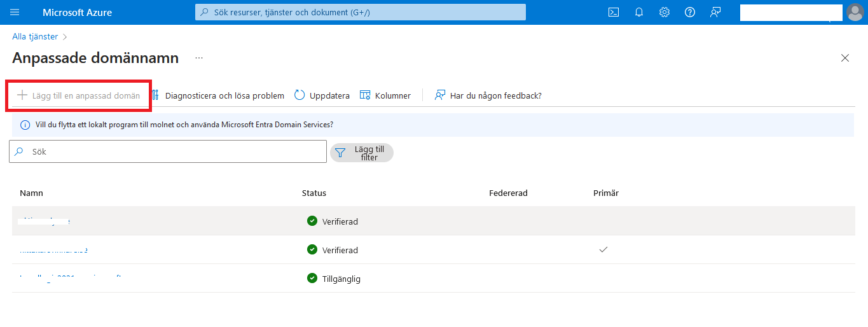Open Diagnosticera och lösa problem
Screen dimensions: 868x327
[x=217, y=95]
